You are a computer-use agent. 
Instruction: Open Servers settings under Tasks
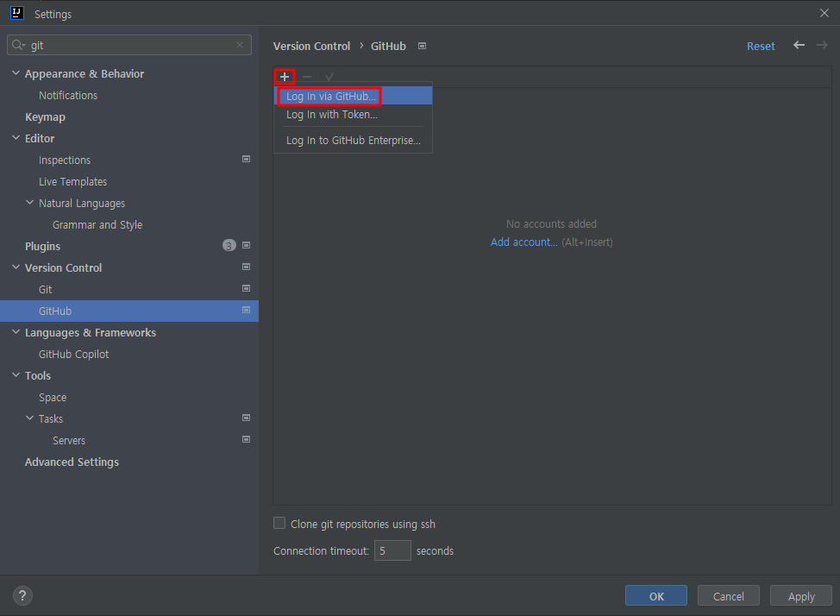[x=69, y=441]
